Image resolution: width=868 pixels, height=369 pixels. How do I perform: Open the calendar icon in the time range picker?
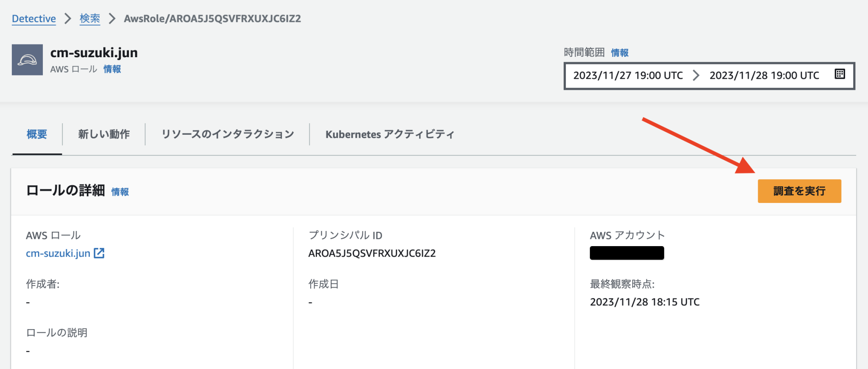[x=840, y=74]
